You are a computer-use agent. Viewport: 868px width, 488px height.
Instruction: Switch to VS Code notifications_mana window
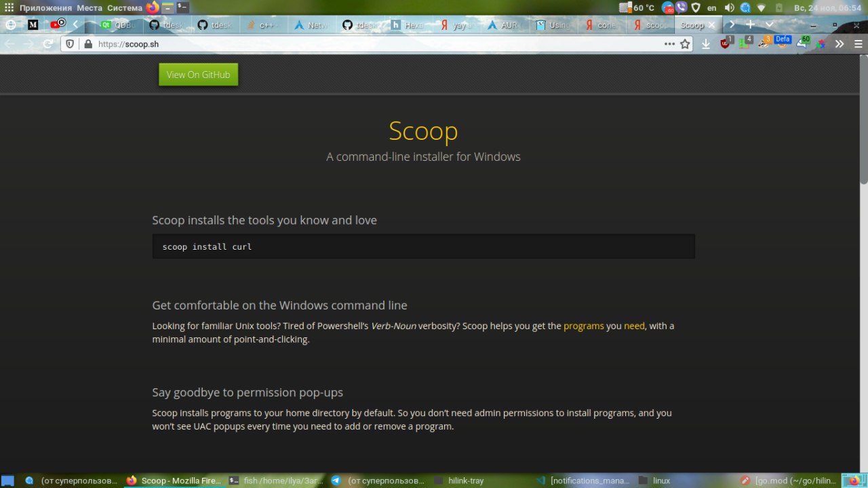coord(585,481)
